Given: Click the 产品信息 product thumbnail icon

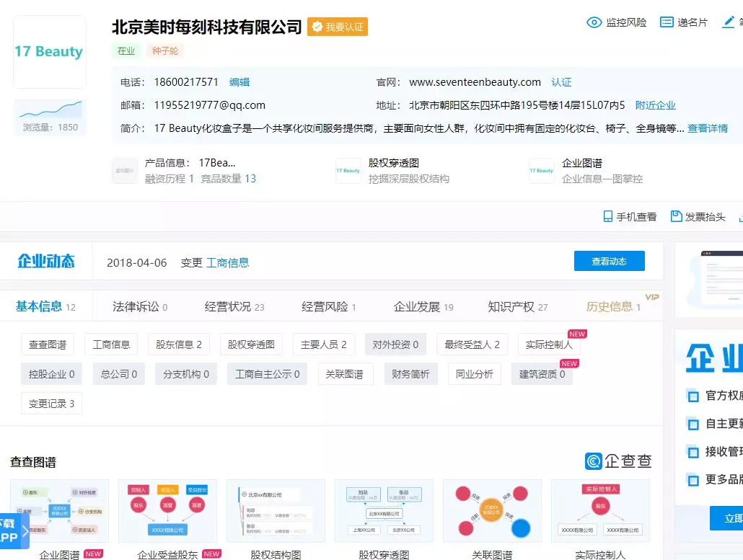Looking at the screenshot, I should (x=125, y=170).
